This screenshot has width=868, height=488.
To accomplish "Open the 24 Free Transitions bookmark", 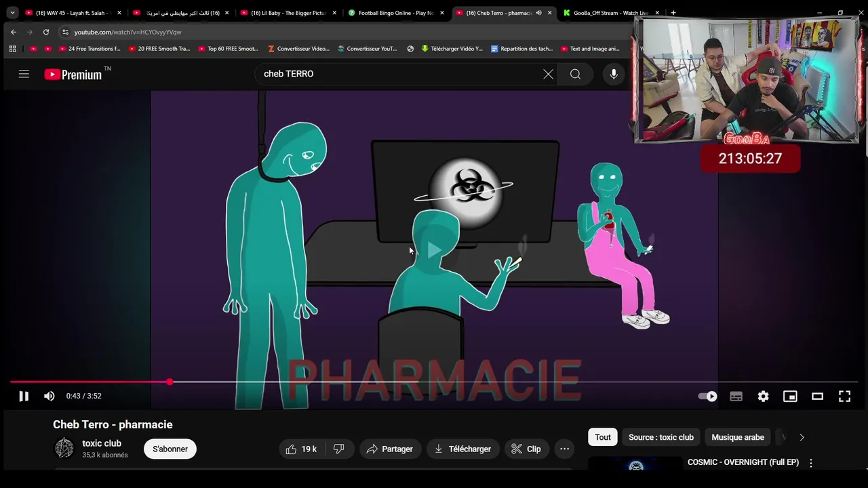I will (89, 49).
